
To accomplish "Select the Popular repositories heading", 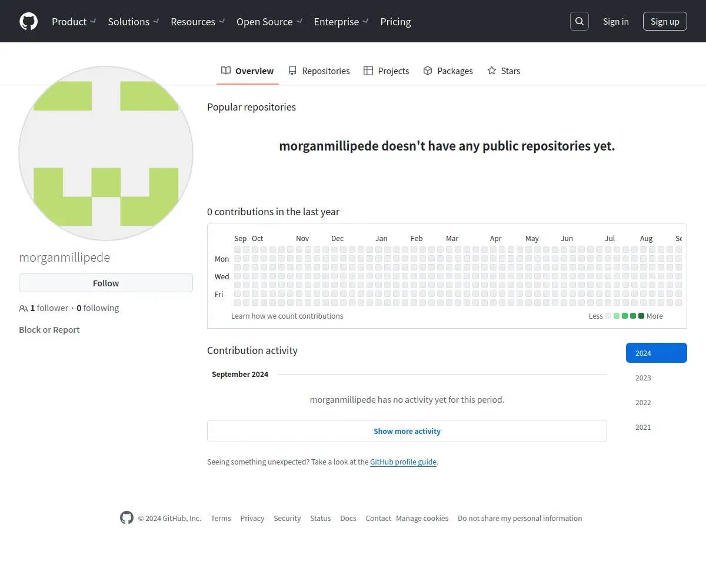I will pyautogui.click(x=251, y=107).
